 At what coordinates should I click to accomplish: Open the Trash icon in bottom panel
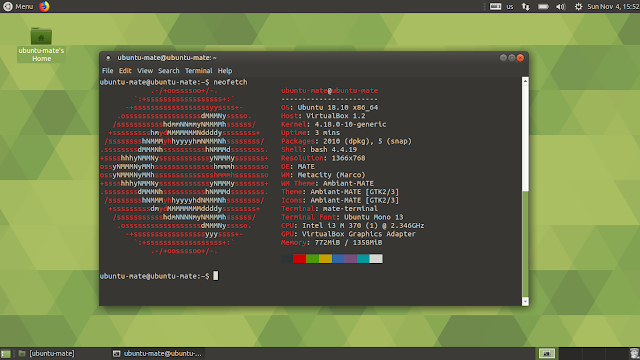point(634,353)
